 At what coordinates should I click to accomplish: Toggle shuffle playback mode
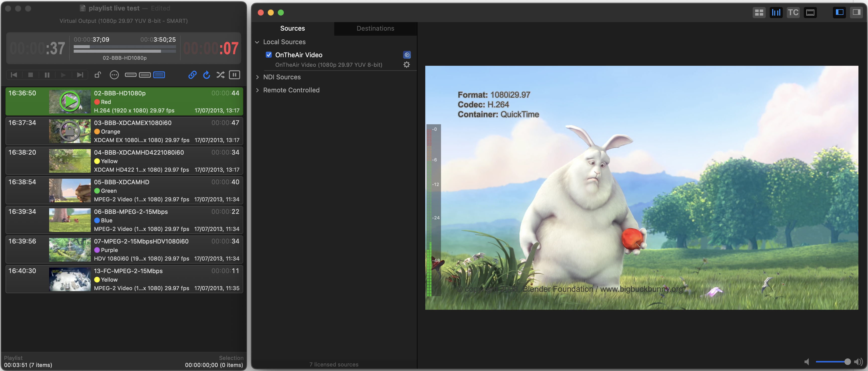pyautogui.click(x=220, y=75)
